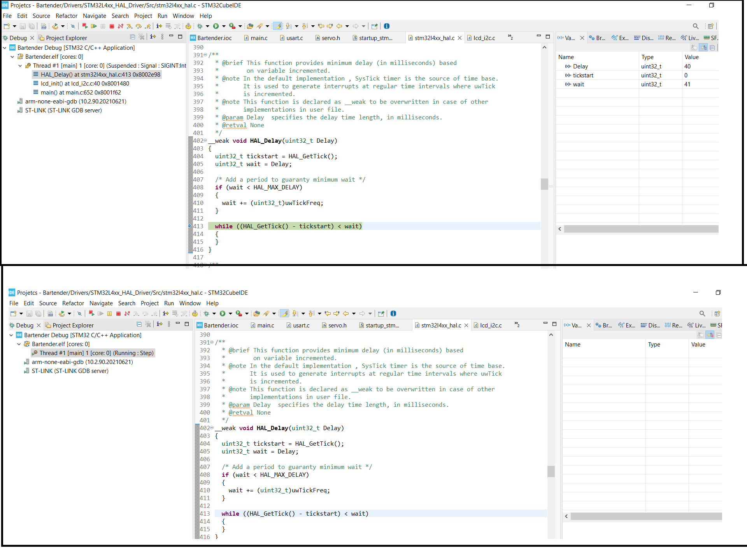Open the Run menu in upper window
747x560 pixels.
click(162, 16)
